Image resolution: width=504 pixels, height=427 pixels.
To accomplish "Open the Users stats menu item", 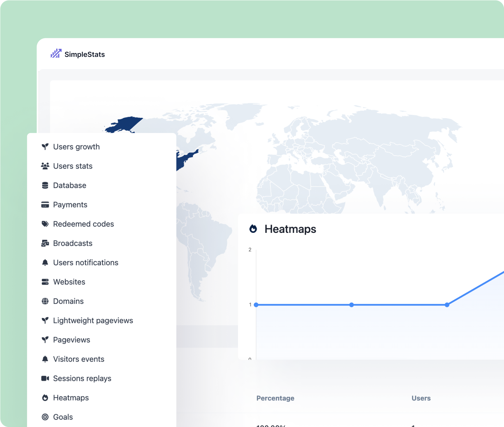I will click(x=73, y=166).
